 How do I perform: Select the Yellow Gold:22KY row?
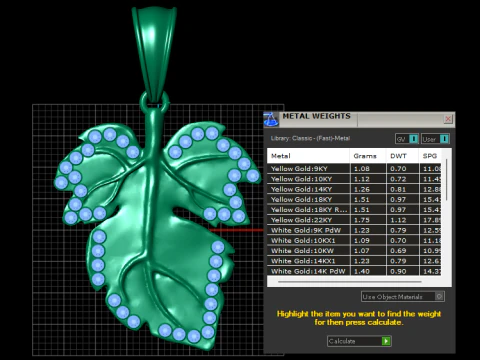[x=354, y=220]
